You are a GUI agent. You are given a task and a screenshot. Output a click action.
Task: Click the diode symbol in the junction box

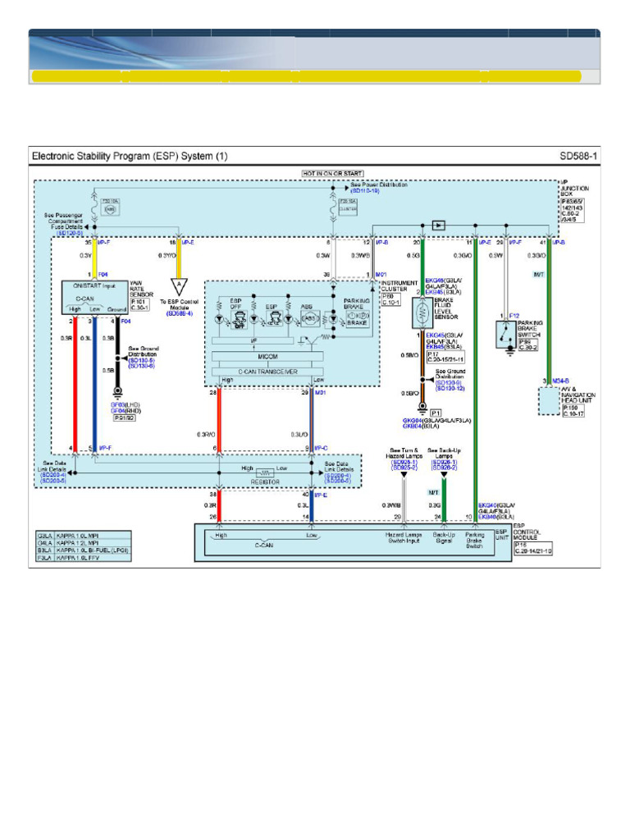(x=438, y=226)
